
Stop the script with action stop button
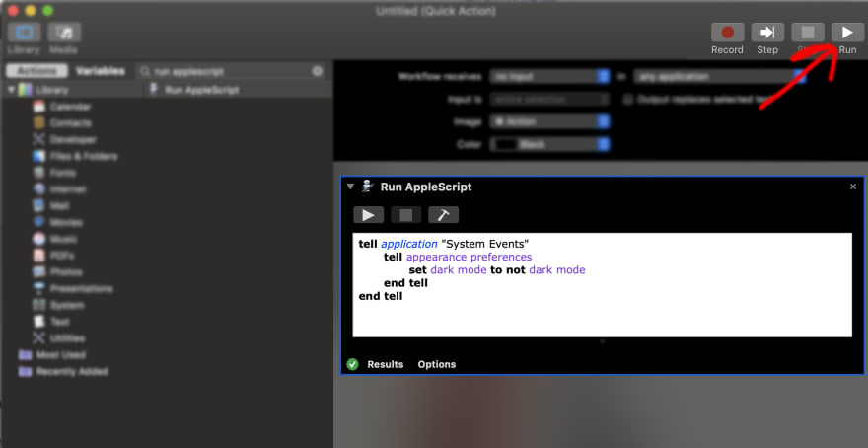pyautogui.click(x=405, y=215)
